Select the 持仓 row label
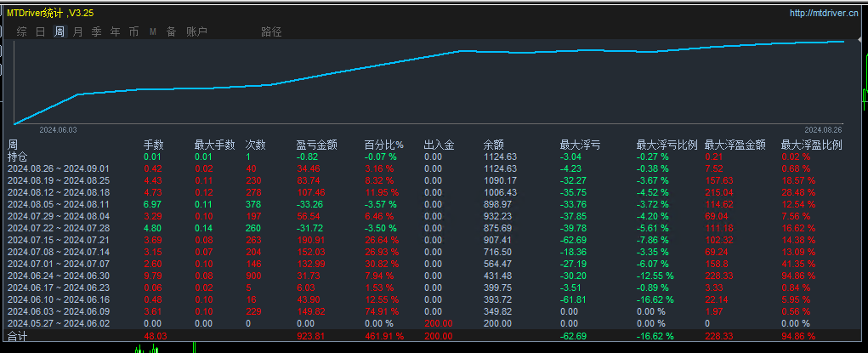The width and height of the screenshot is (868, 353). (x=17, y=157)
